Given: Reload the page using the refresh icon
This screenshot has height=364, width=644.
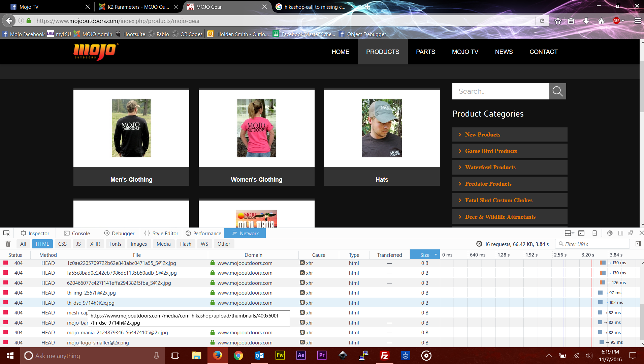Looking at the screenshot, I should pyautogui.click(x=542, y=21).
